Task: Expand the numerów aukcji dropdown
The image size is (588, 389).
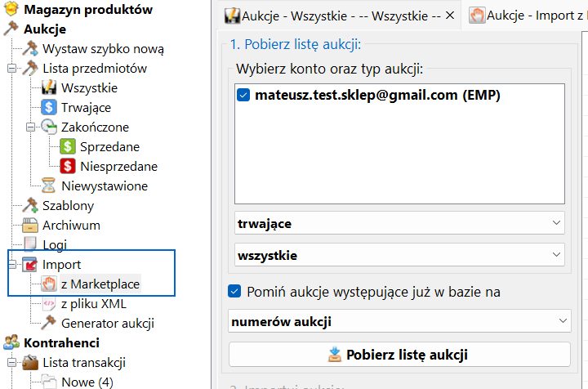Action: pyautogui.click(x=399, y=321)
